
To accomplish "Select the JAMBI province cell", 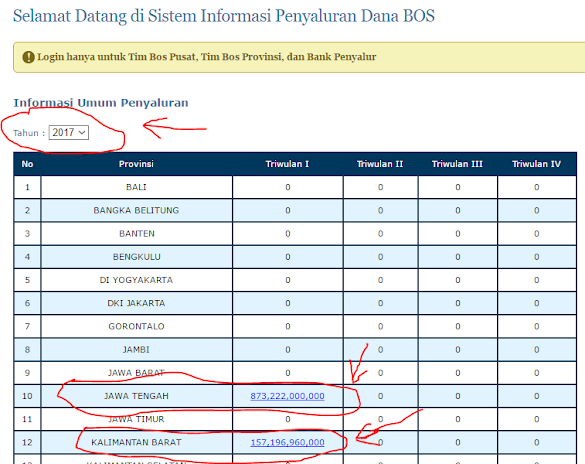I will pos(137,349).
